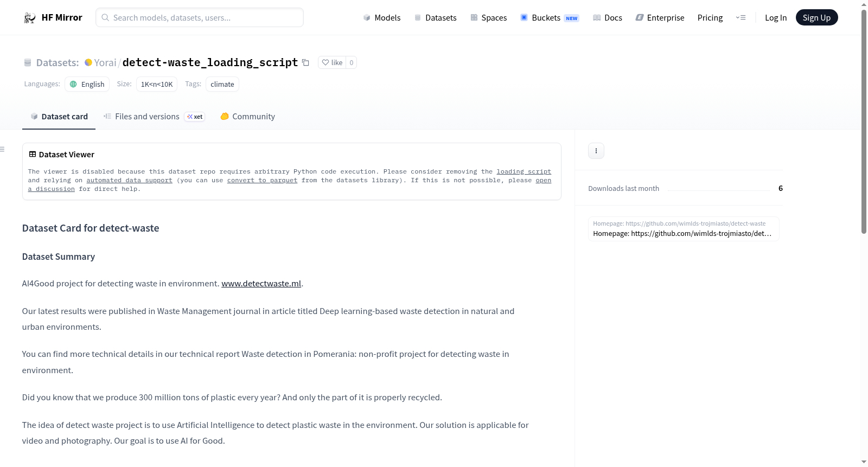Open the GitHub homepage link card
The height and width of the screenshot is (467, 868).
click(684, 229)
